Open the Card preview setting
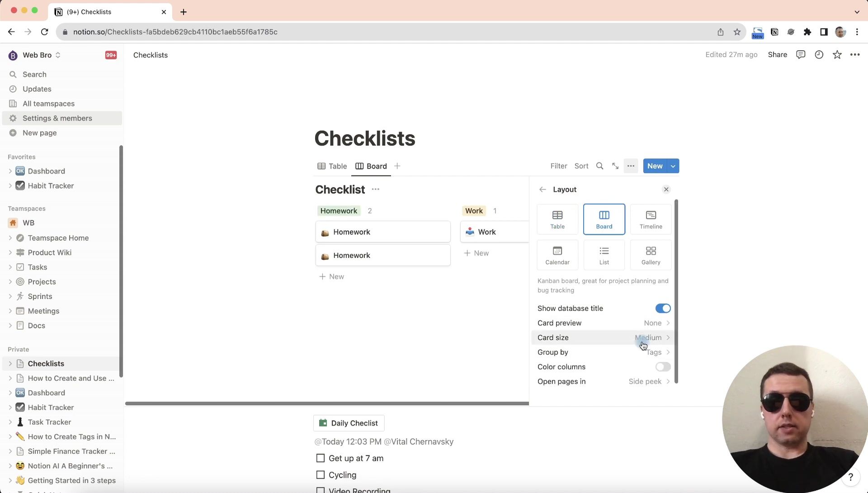This screenshot has width=868, height=493. click(x=604, y=323)
